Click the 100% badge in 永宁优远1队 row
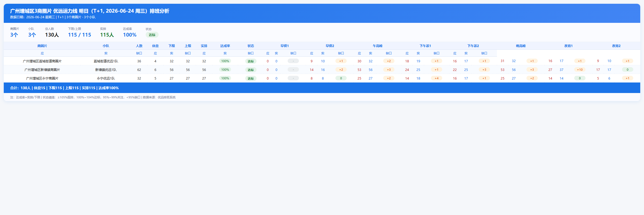Screen dimensions: 644x215 225,78
